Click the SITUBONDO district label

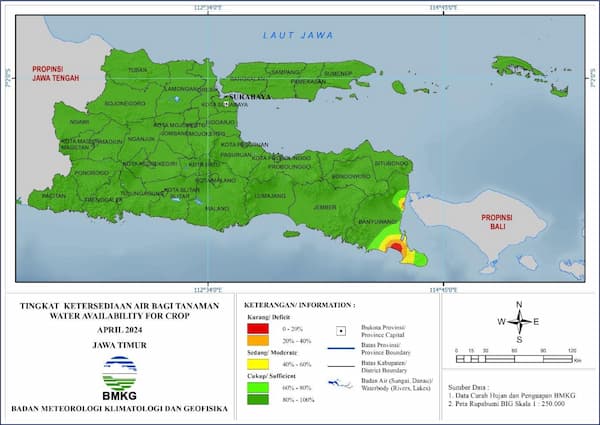click(391, 163)
